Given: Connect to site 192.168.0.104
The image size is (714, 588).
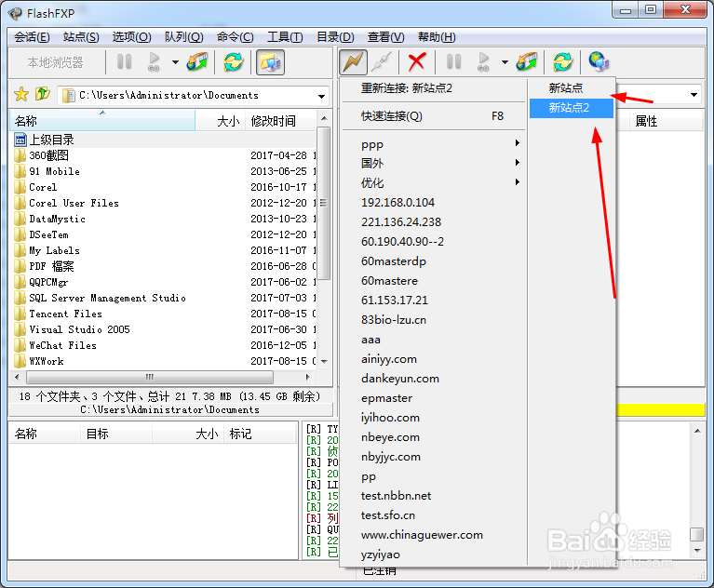Looking at the screenshot, I should click(434, 203).
